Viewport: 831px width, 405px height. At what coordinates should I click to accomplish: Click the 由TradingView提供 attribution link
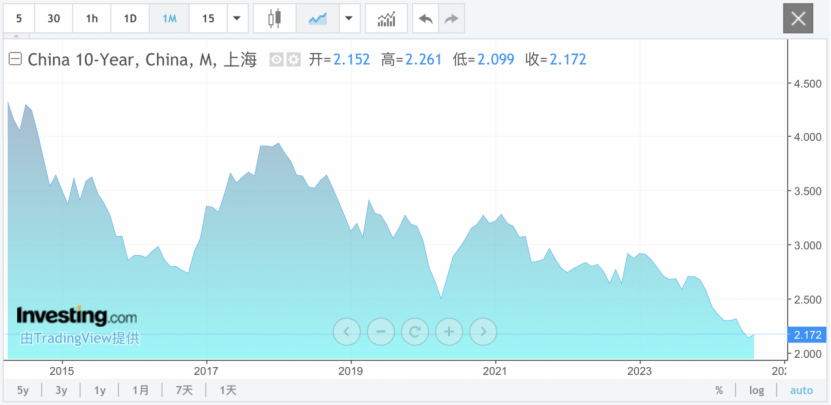click(80, 338)
